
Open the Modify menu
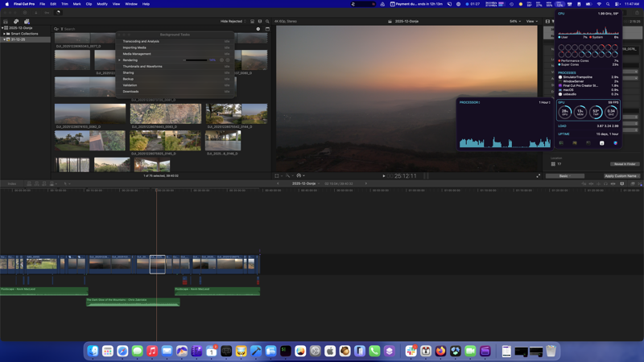pyautogui.click(x=102, y=4)
